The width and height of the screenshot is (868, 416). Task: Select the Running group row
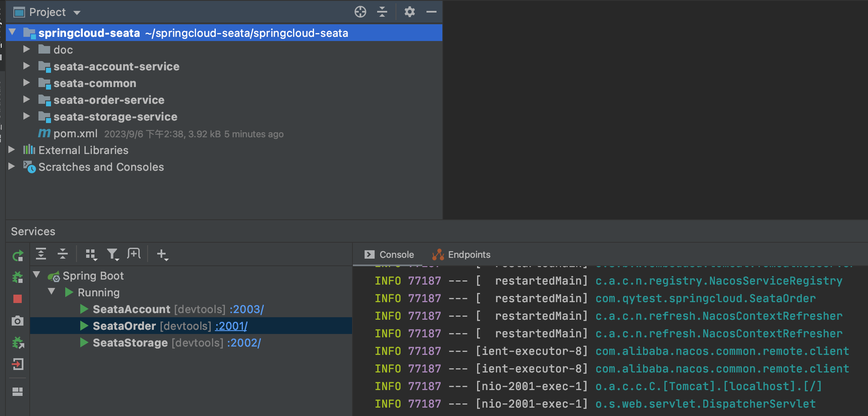[x=191, y=293]
